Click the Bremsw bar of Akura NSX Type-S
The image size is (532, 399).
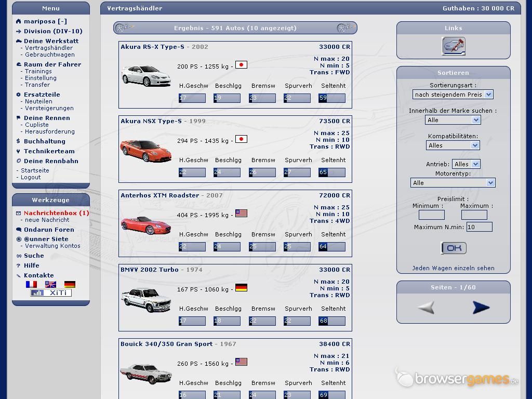click(x=262, y=172)
